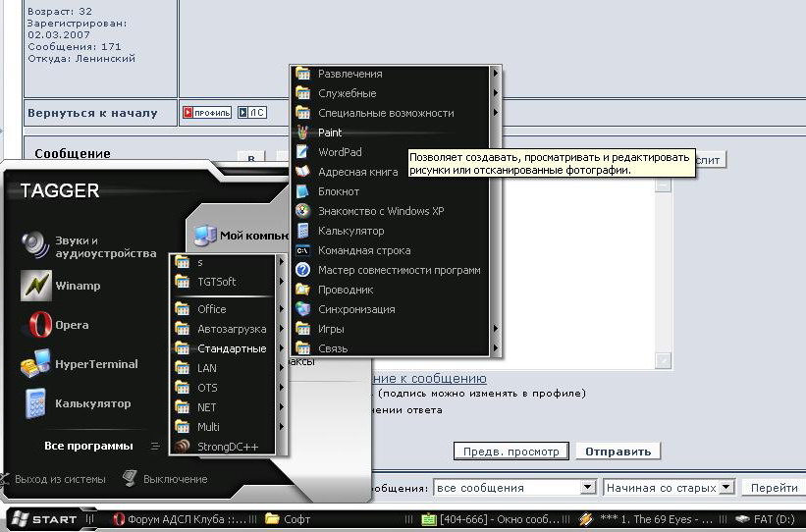
Task: Open Командная строка (command prompt)
Action: point(391,250)
